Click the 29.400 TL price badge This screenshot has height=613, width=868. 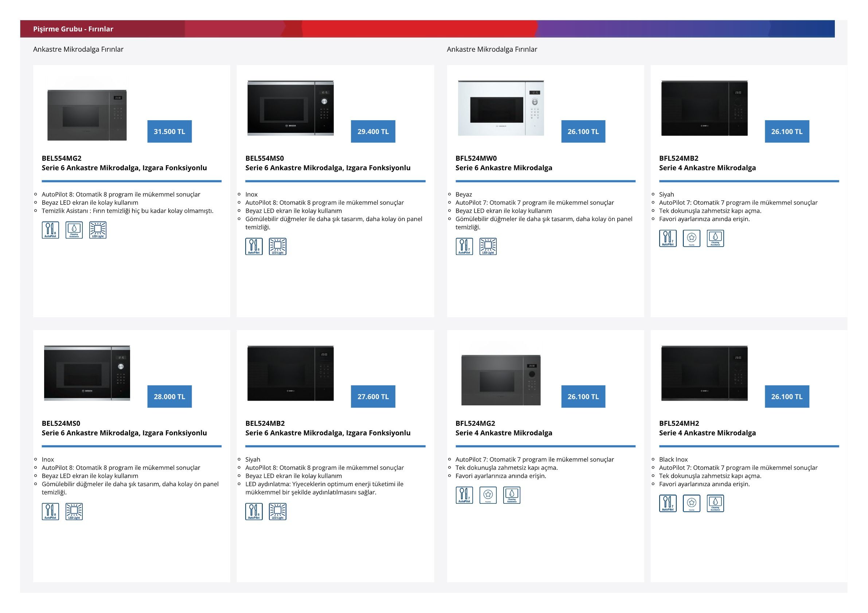pos(373,131)
